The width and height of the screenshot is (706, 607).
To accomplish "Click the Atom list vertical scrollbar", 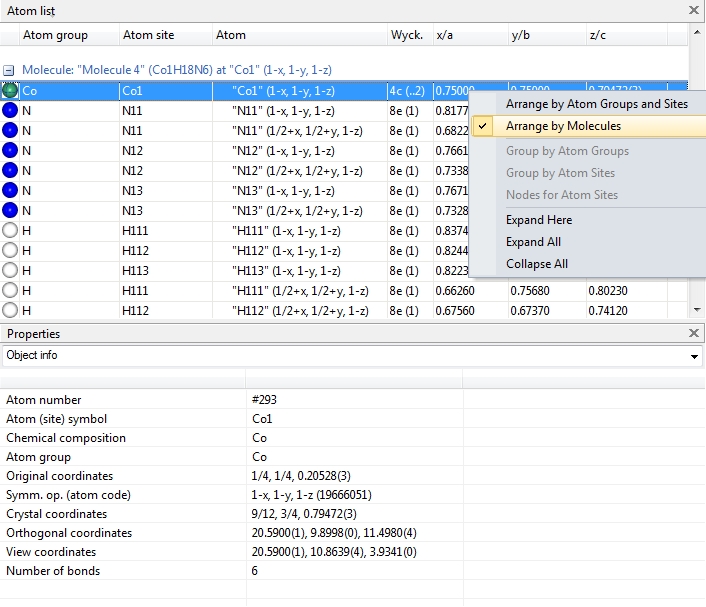I will [x=696, y=180].
